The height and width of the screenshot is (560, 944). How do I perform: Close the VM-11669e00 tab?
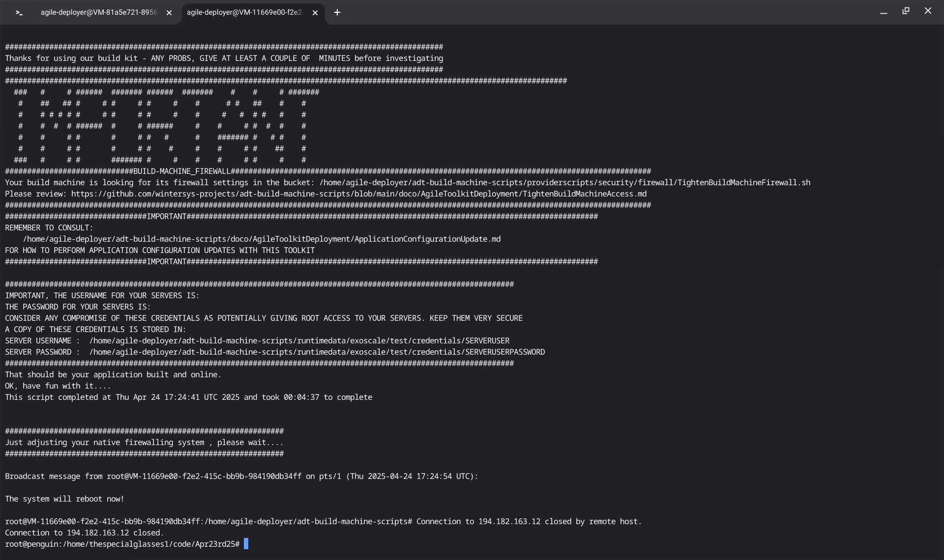(x=315, y=13)
